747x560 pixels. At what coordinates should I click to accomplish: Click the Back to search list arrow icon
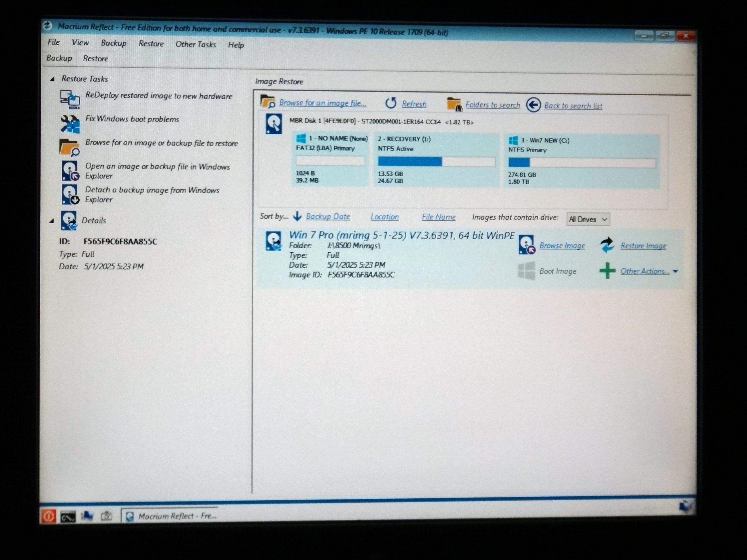533,105
